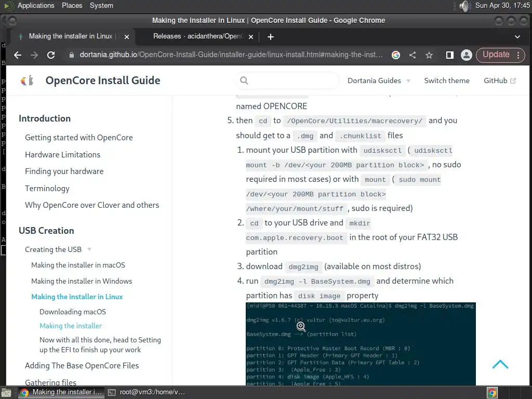Select 'Making the installer in Linux' sidebar item

(77, 297)
